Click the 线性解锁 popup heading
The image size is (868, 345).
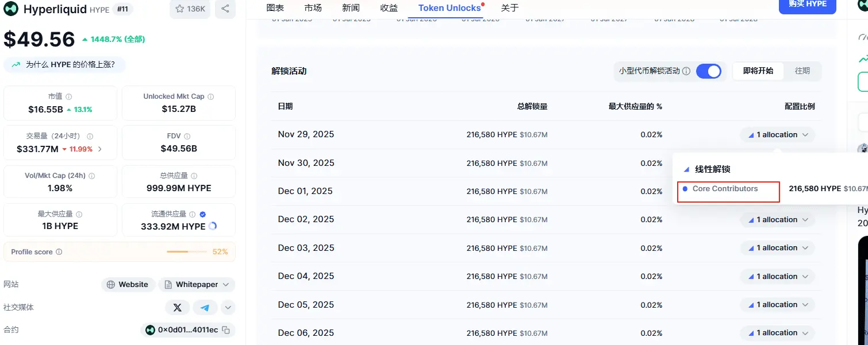point(713,169)
